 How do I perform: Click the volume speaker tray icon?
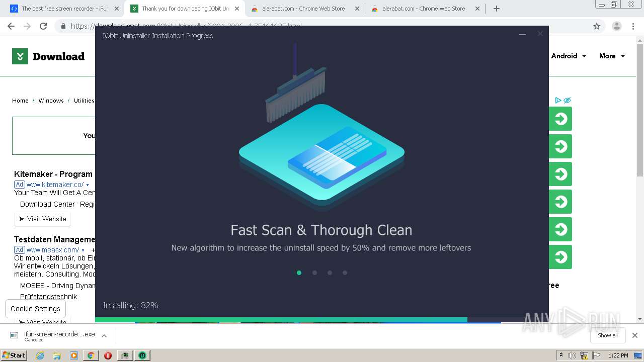pos(572,355)
